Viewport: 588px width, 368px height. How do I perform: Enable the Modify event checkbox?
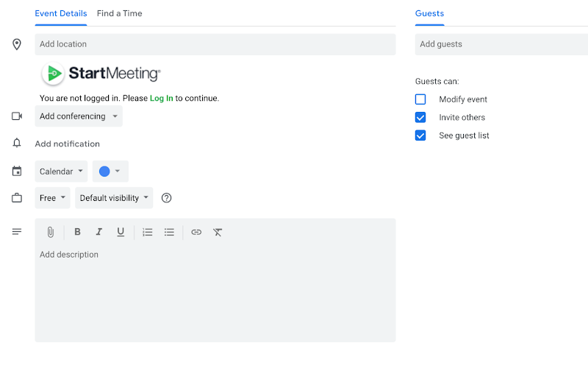pyautogui.click(x=420, y=99)
